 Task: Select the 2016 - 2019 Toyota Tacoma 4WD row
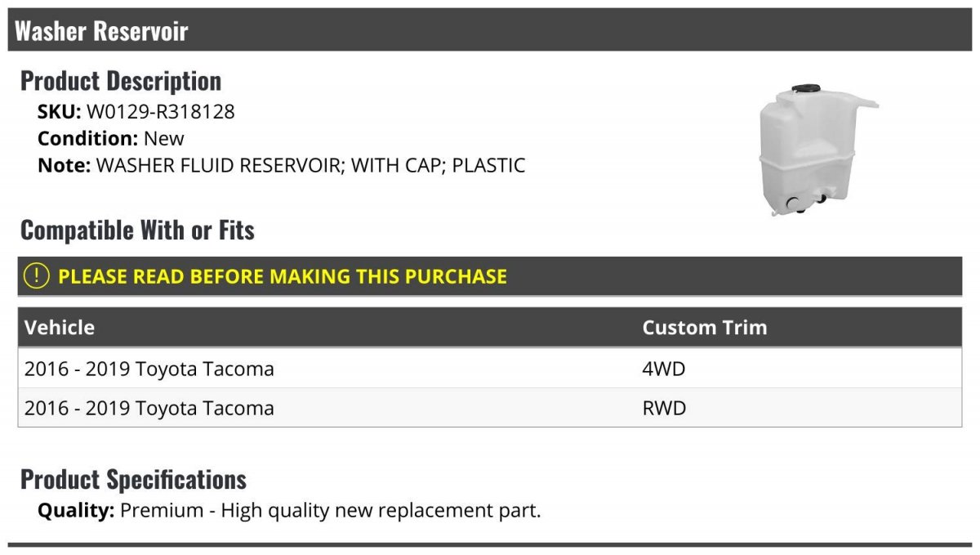click(490, 369)
